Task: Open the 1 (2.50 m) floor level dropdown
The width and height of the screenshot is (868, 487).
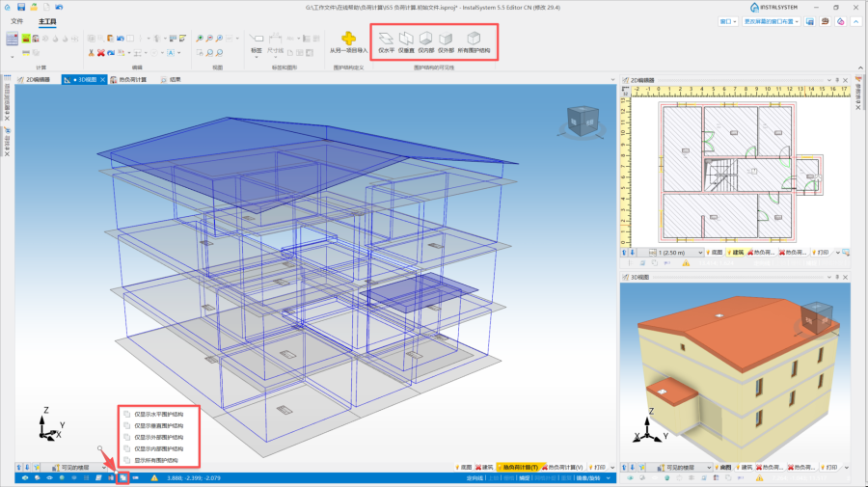Action: point(675,252)
